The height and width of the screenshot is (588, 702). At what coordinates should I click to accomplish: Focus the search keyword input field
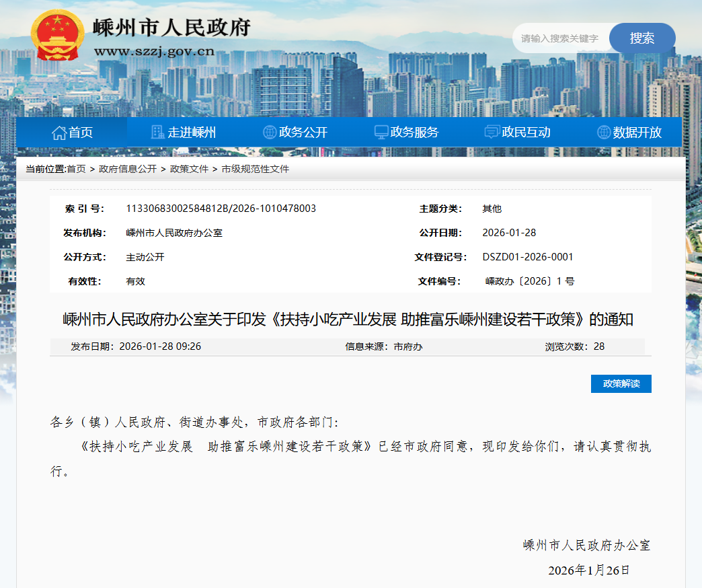(560, 38)
